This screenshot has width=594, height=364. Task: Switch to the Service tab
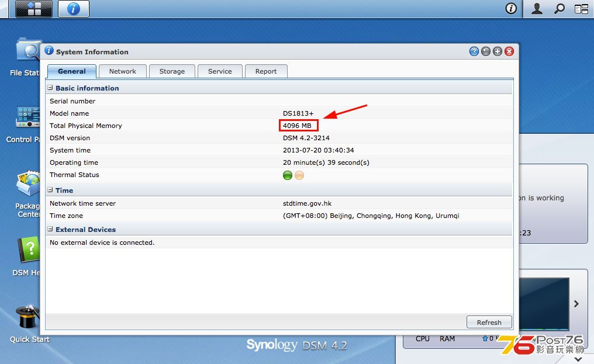click(220, 71)
